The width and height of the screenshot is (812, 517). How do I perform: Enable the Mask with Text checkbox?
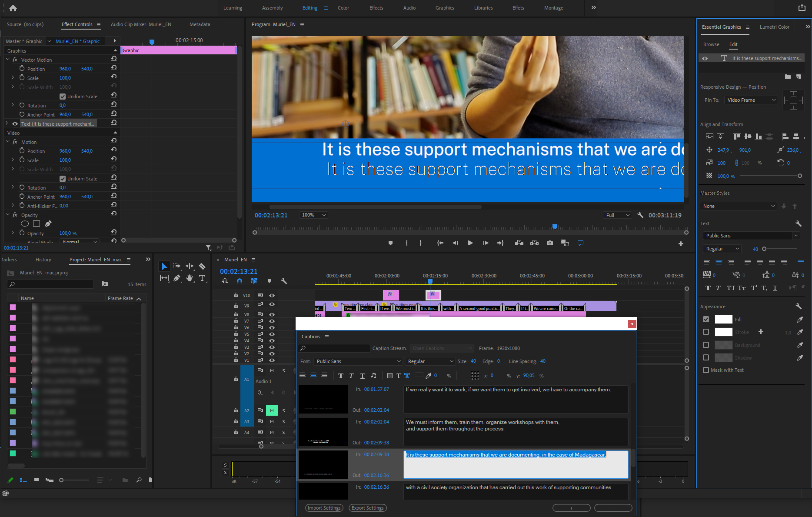pyautogui.click(x=706, y=370)
